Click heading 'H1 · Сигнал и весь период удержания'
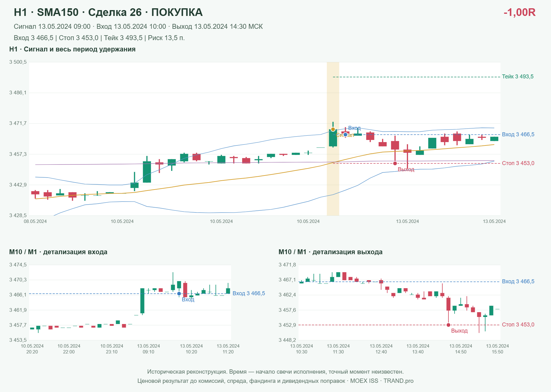Image resolution: width=551 pixels, height=392 pixels. pyautogui.click(x=72, y=49)
